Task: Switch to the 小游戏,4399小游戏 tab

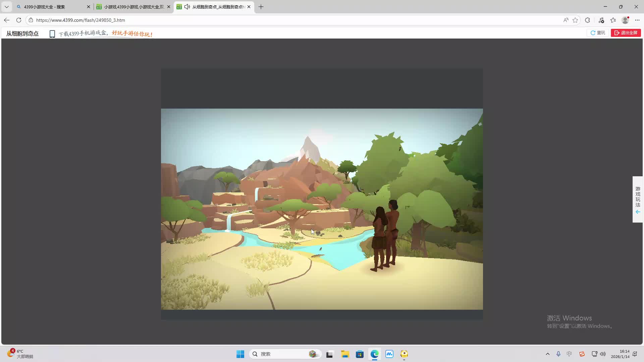Action: coord(133,7)
